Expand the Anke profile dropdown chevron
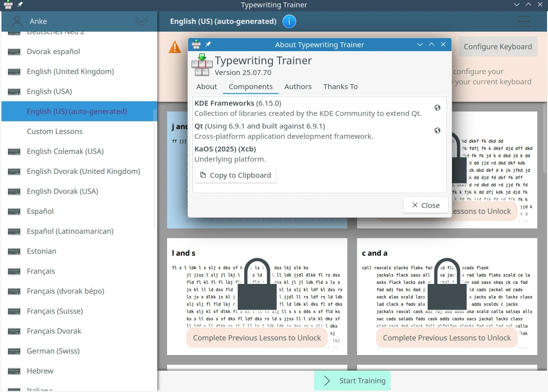Screen dimensions: 548x392 (142, 21)
